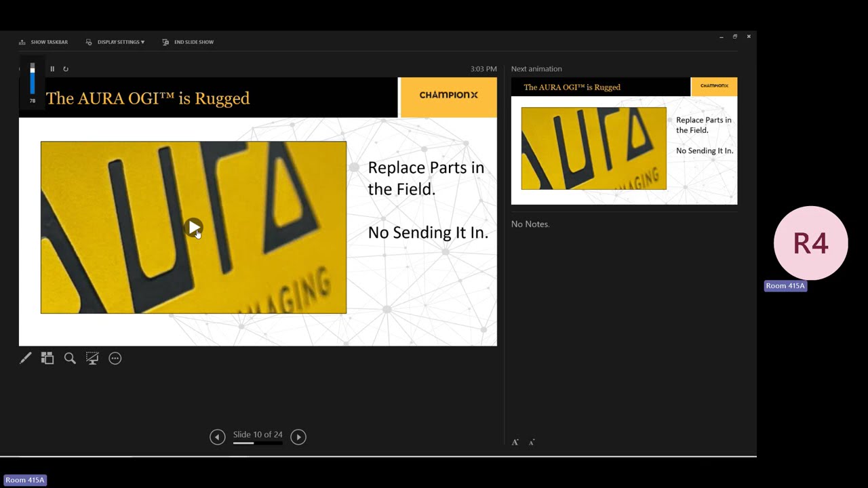
Task: Click Room 415A label at bottom-left
Action: (25, 480)
